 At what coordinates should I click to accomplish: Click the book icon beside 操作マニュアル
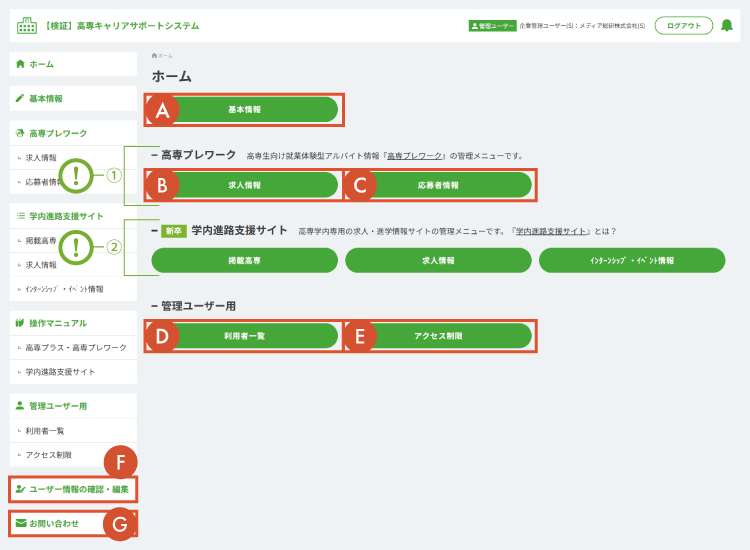[20, 323]
